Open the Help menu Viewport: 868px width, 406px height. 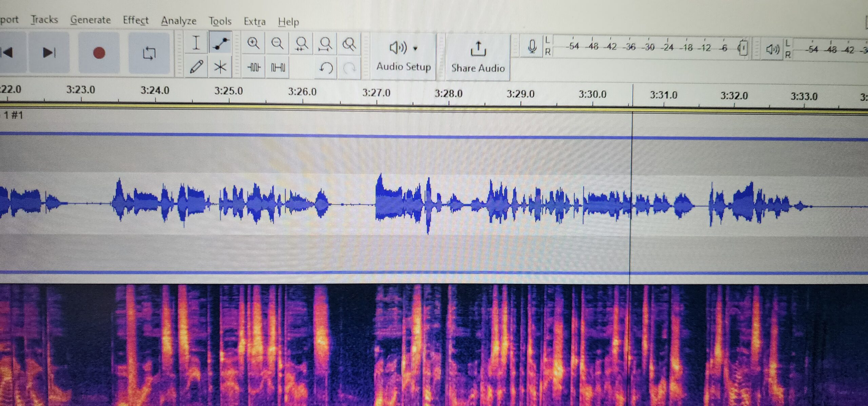tap(288, 22)
